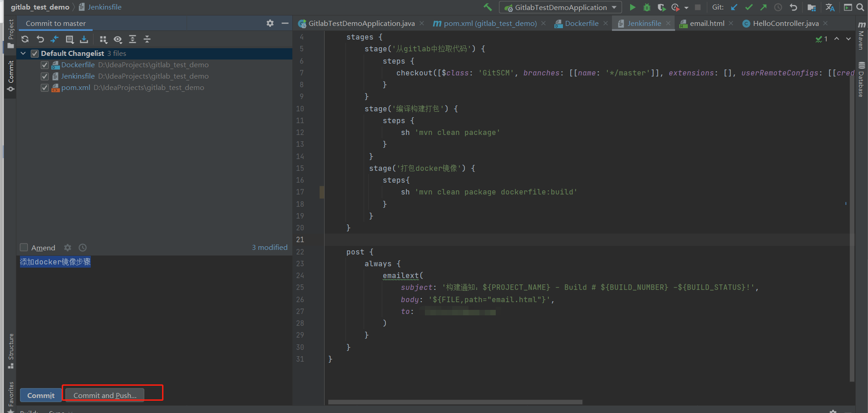
Task: Collapse All changes icon
Action: click(x=147, y=40)
